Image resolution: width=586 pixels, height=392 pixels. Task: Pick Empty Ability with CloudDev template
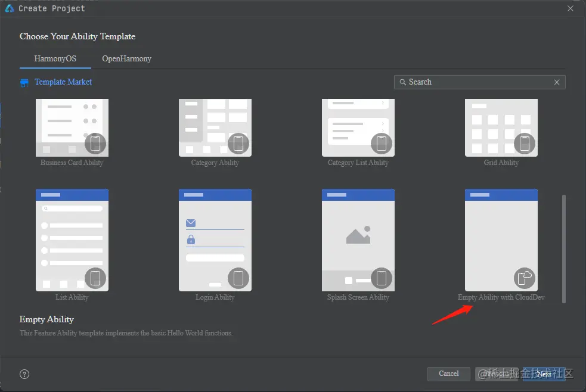[501, 240]
